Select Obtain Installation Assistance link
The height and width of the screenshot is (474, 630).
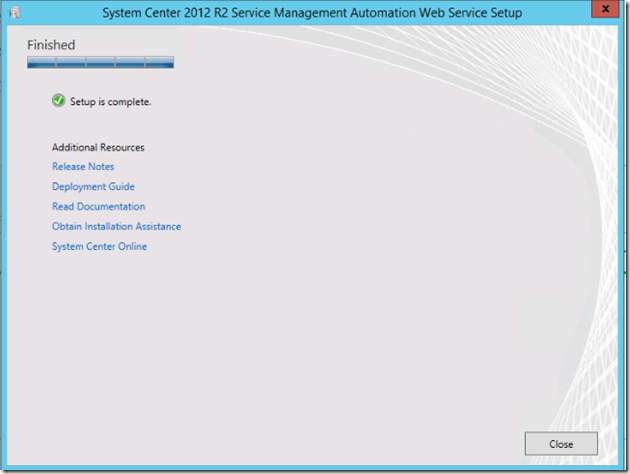point(116,227)
